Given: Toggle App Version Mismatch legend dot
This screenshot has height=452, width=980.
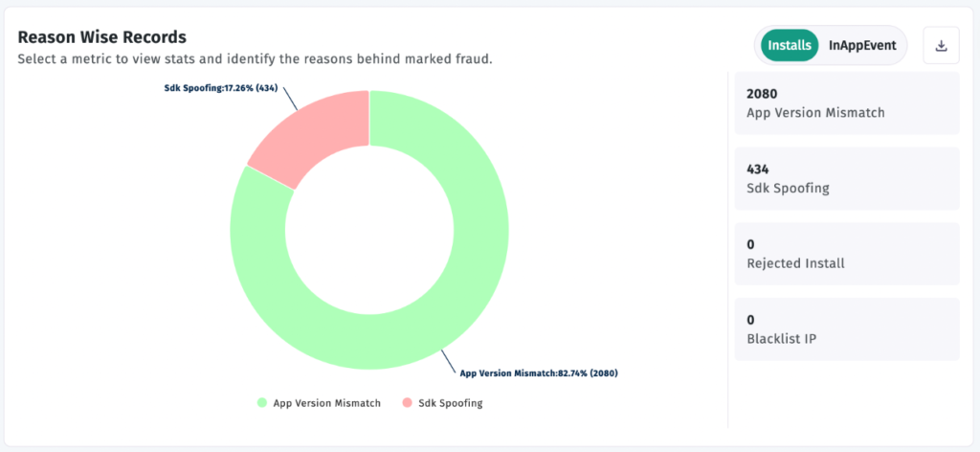Looking at the screenshot, I should 261,403.
